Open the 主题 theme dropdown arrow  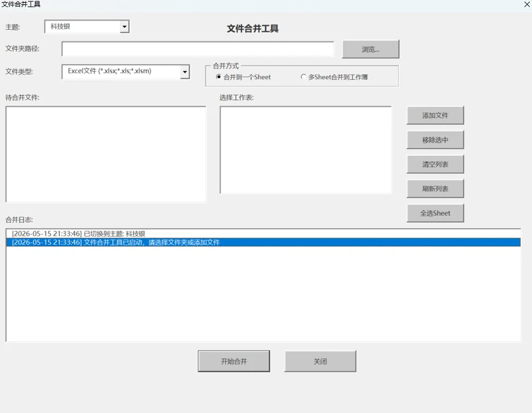pos(124,27)
